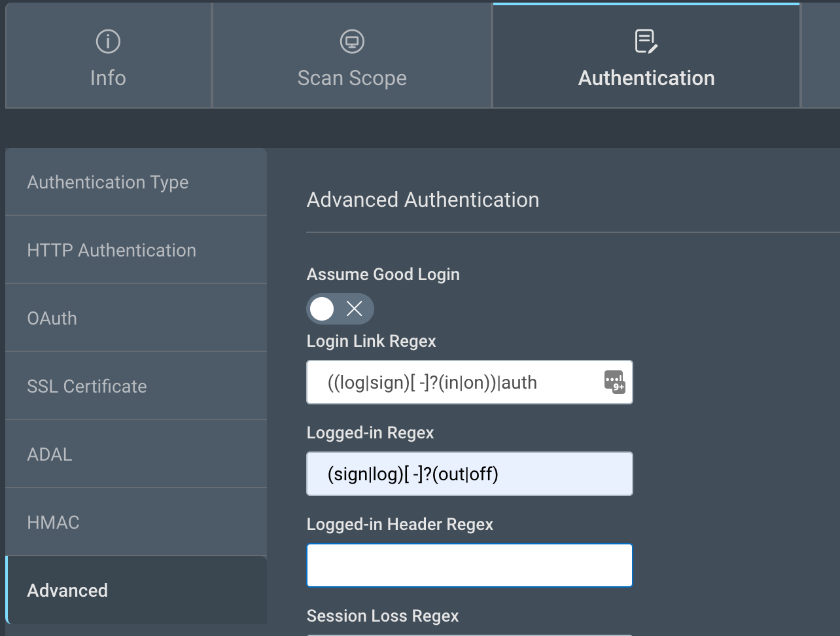The image size is (840, 636).
Task: Click the document-pencil icon above Authentication
Action: click(x=646, y=41)
